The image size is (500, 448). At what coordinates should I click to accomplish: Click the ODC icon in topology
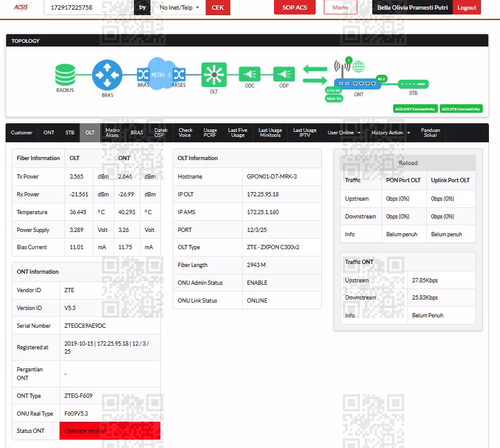pos(250,74)
